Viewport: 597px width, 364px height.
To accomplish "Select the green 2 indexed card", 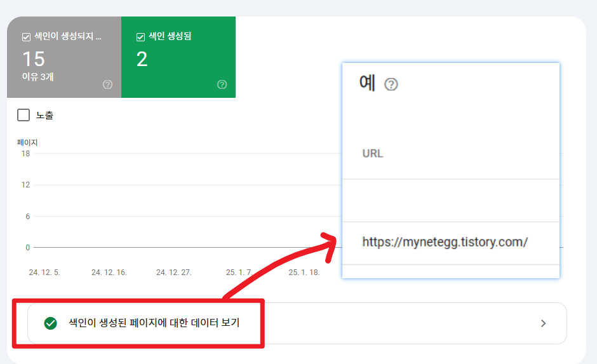I will (178, 57).
